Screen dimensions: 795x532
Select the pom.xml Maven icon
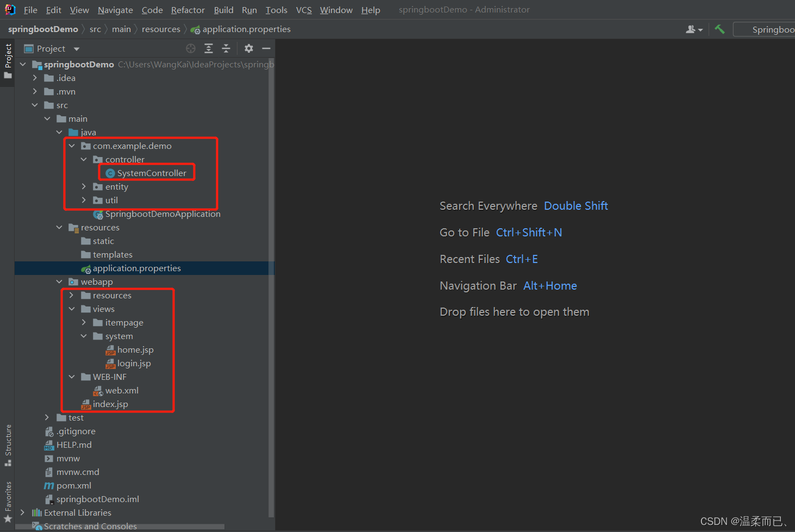pyautogui.click(x=49, y=486)
